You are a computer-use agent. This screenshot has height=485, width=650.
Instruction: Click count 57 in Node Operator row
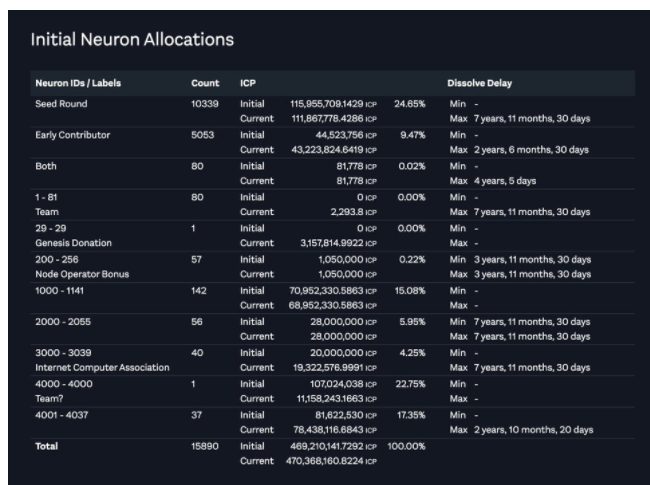[196, 259]
